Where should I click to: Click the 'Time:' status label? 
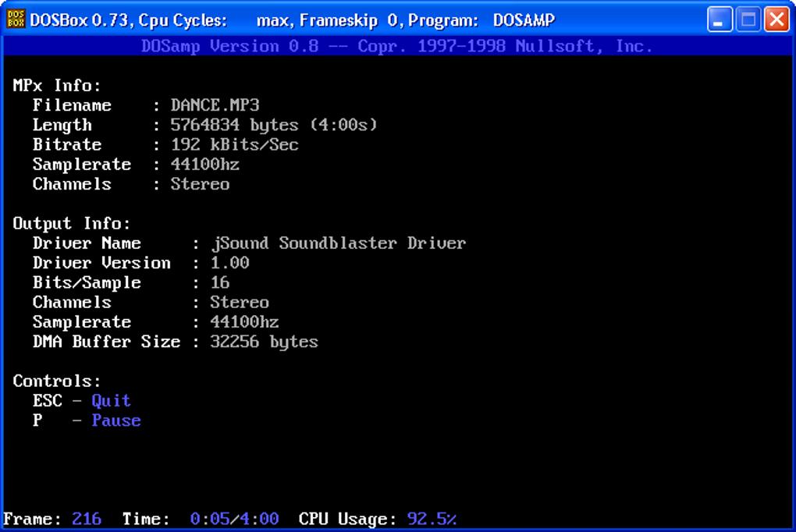tap(146, 519)
